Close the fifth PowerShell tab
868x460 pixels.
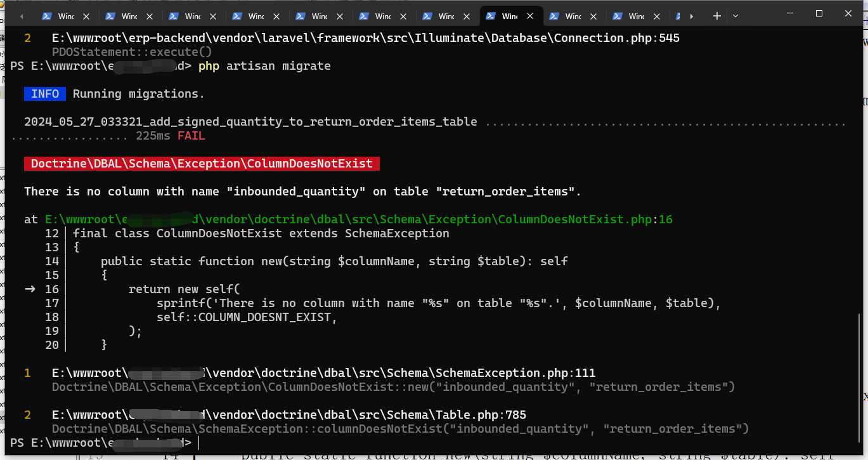pyautogui.click(x=340, y=16)
